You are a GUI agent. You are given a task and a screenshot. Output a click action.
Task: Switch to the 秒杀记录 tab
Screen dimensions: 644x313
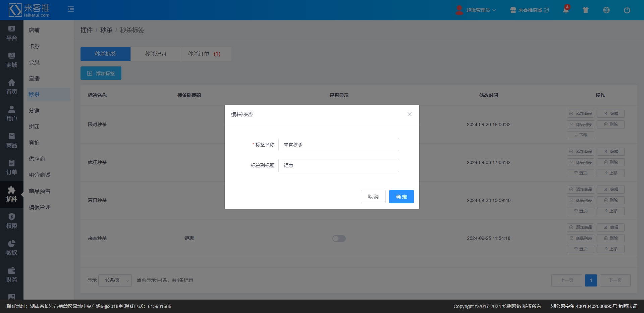tap(156, 54)
